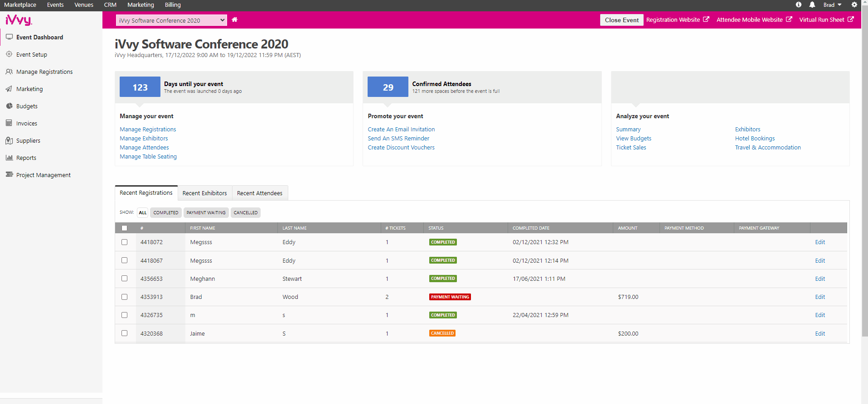Image resolution: width=868 pixels, height=404 pixels.
Task: Click the PAYMENT WAITING status badge
Action: tap(450, 297)
